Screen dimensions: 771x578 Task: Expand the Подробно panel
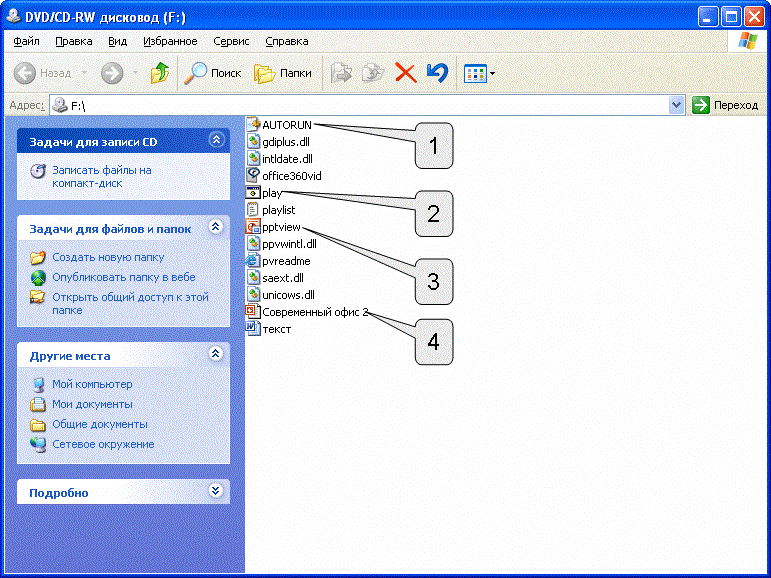point(215,490)
